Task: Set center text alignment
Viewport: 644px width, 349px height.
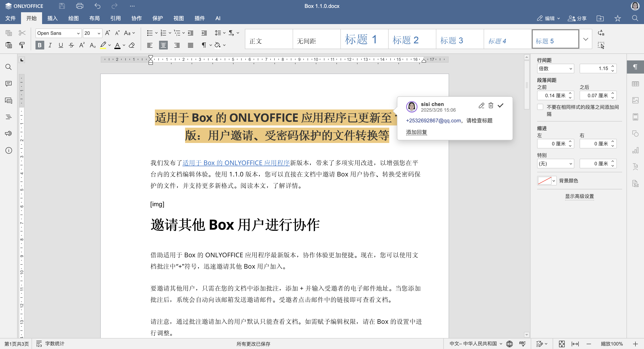Action: [x=163, y=45]
